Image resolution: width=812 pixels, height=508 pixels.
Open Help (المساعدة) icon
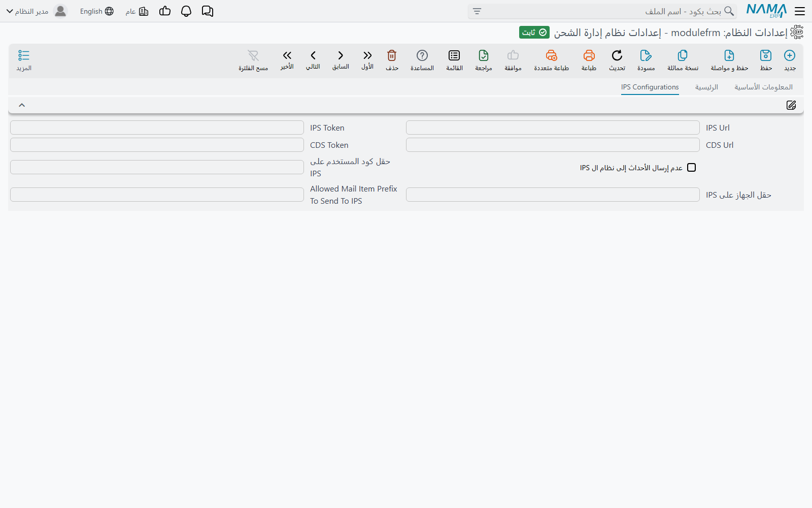click(x=422, y=55)
